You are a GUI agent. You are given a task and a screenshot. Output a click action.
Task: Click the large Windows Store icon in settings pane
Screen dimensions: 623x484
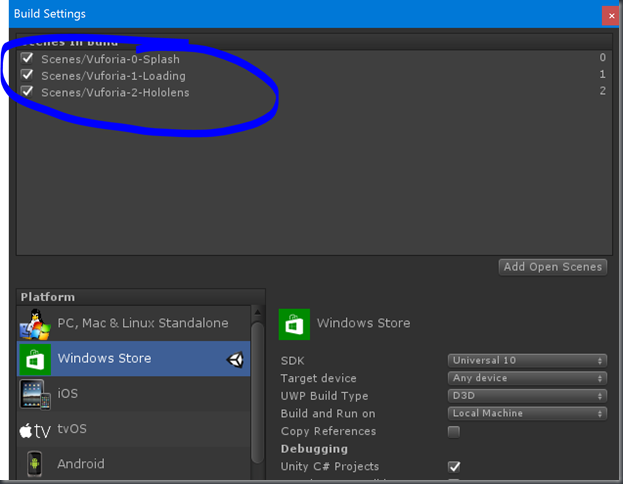[x=294, y=324]
